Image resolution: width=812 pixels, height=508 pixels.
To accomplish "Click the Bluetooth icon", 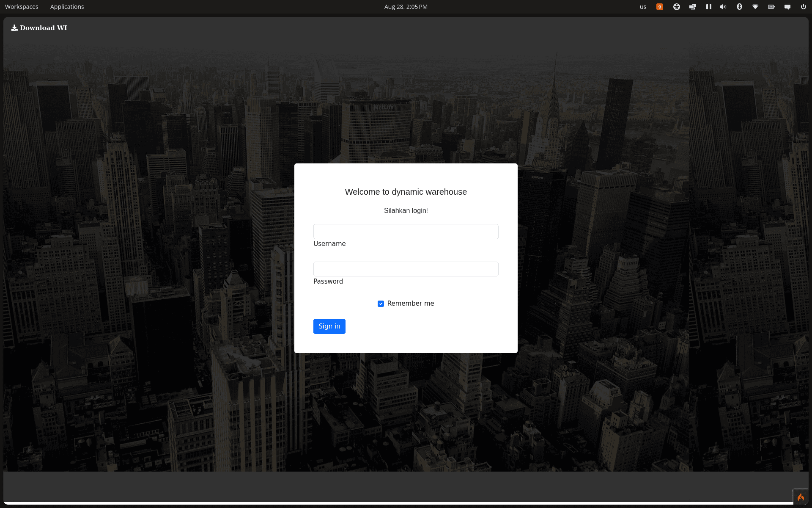I will click(x=739, y=7).
